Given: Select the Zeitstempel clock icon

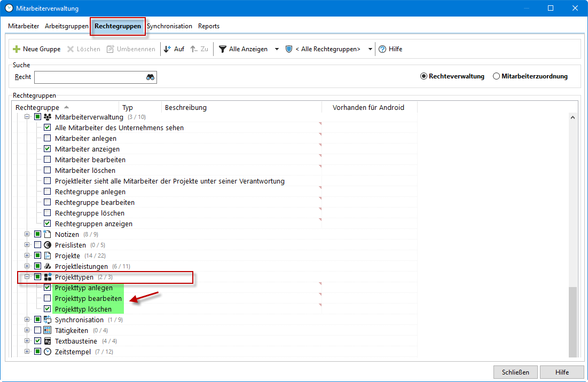Looking at the screenshot, I should (48, 352).
